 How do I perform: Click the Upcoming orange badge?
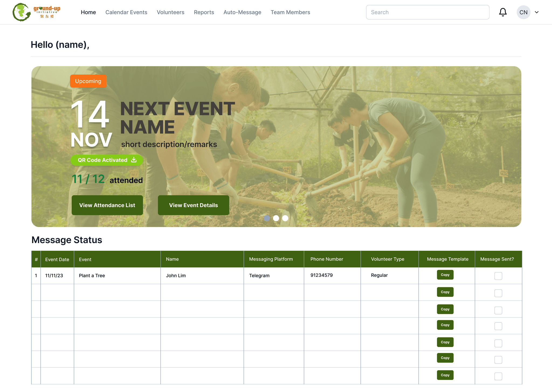point(88,81)
